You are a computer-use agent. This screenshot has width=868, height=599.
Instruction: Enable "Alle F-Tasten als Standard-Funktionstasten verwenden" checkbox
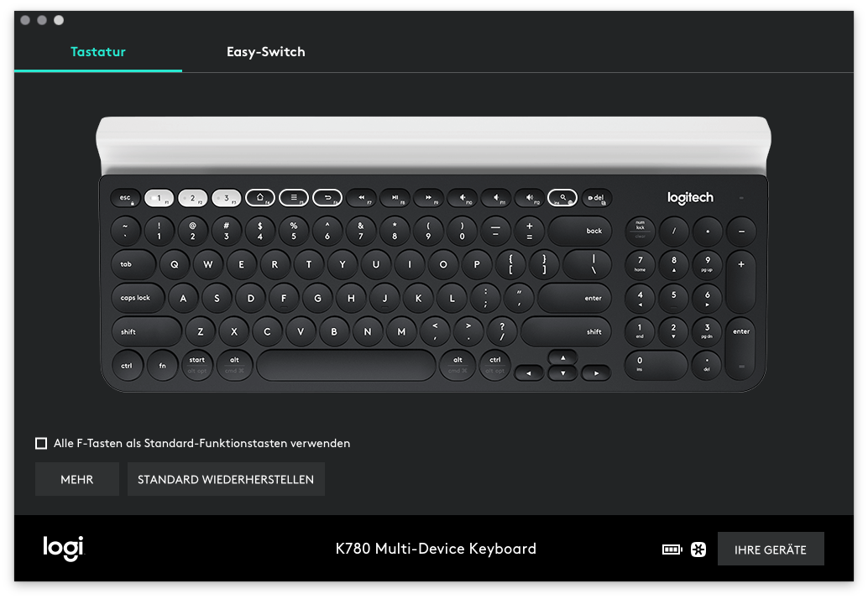[41, 443]
